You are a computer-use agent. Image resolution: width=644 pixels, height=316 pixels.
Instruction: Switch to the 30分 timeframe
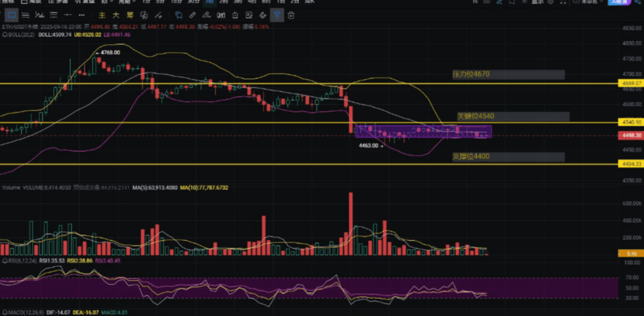[x=194, y=2]
